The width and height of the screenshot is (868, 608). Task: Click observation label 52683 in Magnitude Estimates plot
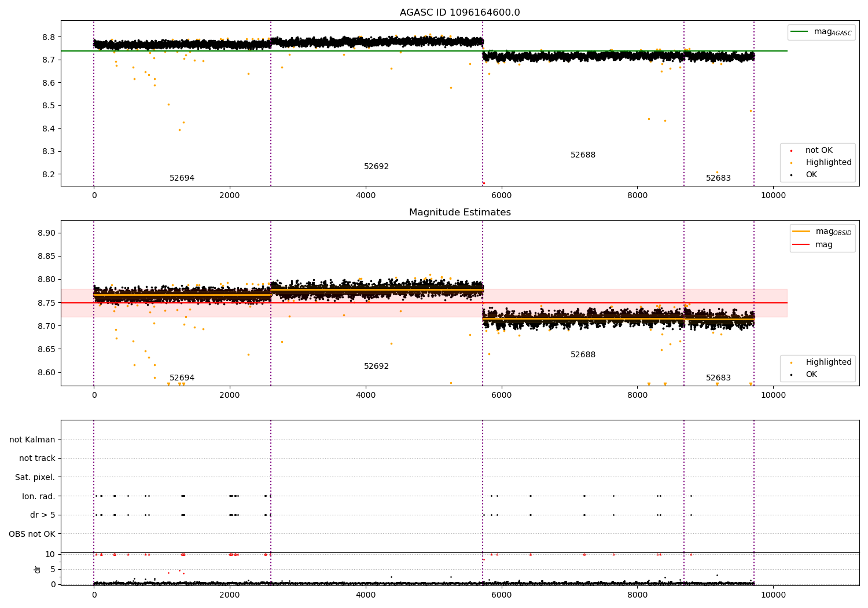pos(718,378)
